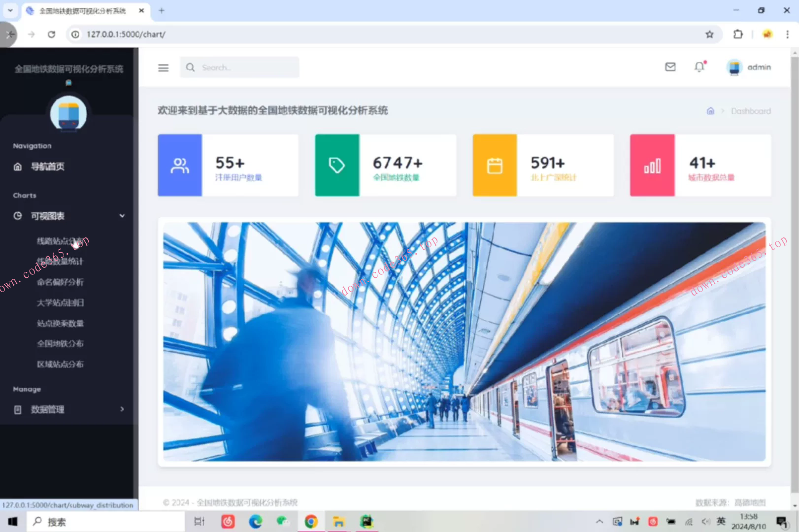799x532 pixels.
Task: Click the hamburger menu to collapse the sidebar
Action: tap(163, 67)
